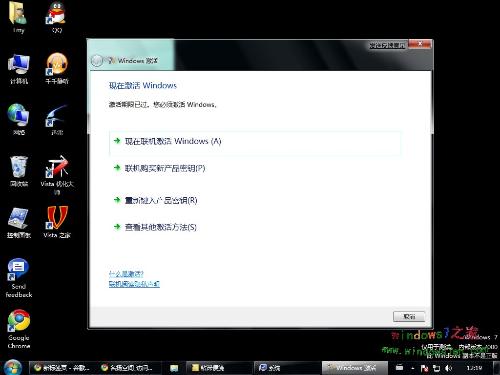Open the online privacy statement link
Viewport: 500px width, 375px height.
[x=134, y=284]
